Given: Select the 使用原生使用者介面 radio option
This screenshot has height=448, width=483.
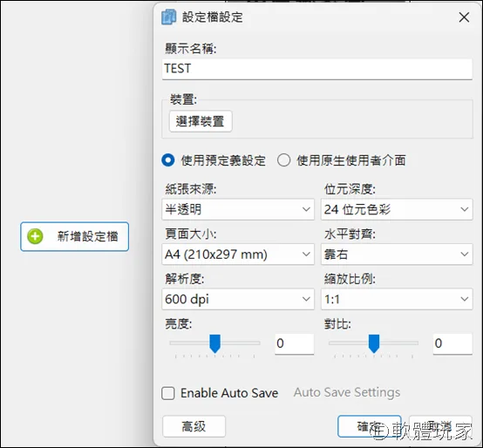Looking at the screenshot, I should 283,160.
